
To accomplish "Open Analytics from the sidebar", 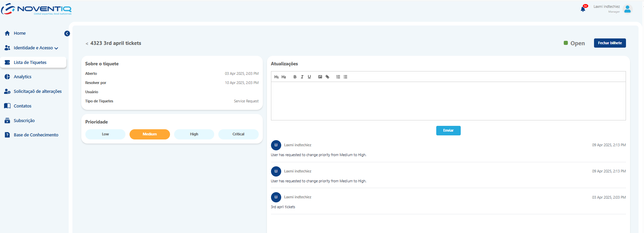I will [x=22, y=77].
